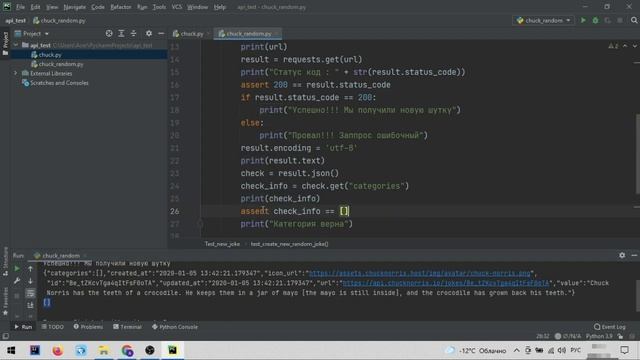Click api_test breadcrumb in navigation bar
640x360 pixels.
16,20
